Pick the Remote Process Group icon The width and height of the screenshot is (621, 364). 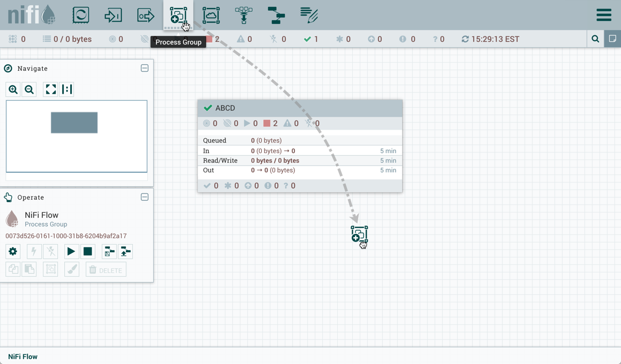click(211, 15)
